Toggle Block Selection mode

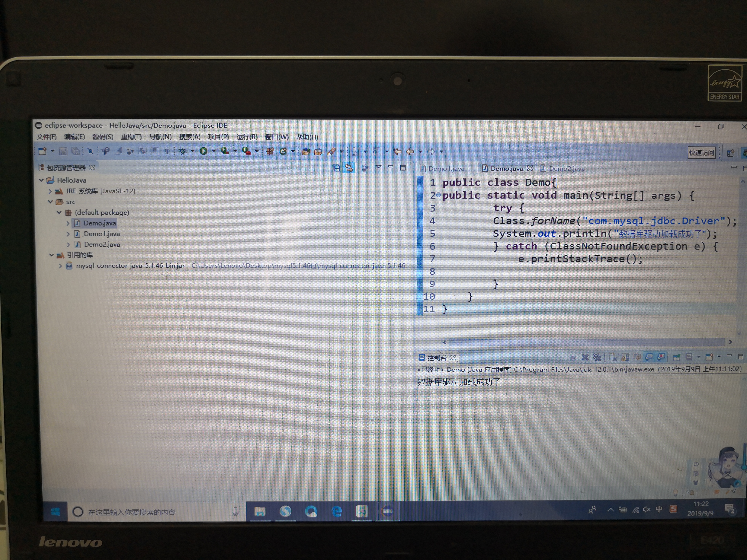pos(154,151)
